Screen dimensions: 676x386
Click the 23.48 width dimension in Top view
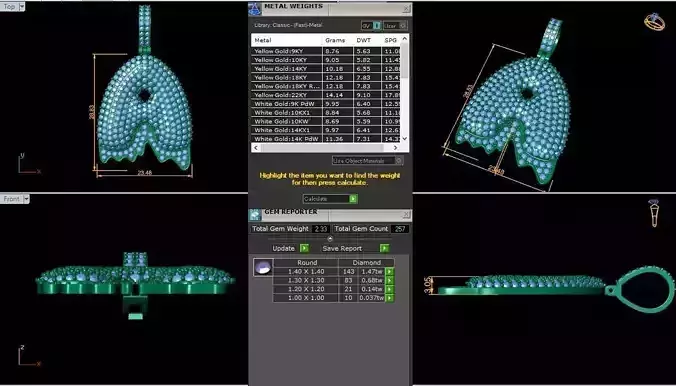tap(144, 173)
